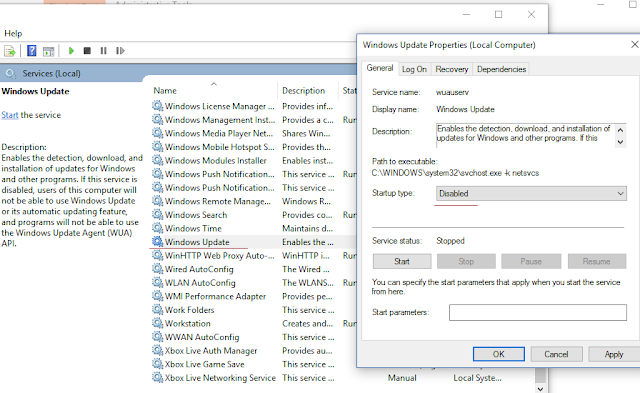
Task: Switch to the Log On tab
Action: tap(414, 69)
